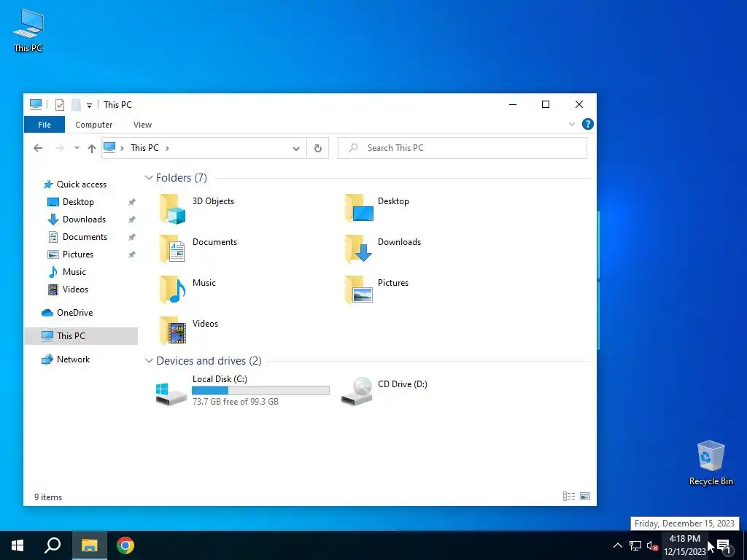
Task: Open the 3D Objects folder
Action: tap(197, 209)
